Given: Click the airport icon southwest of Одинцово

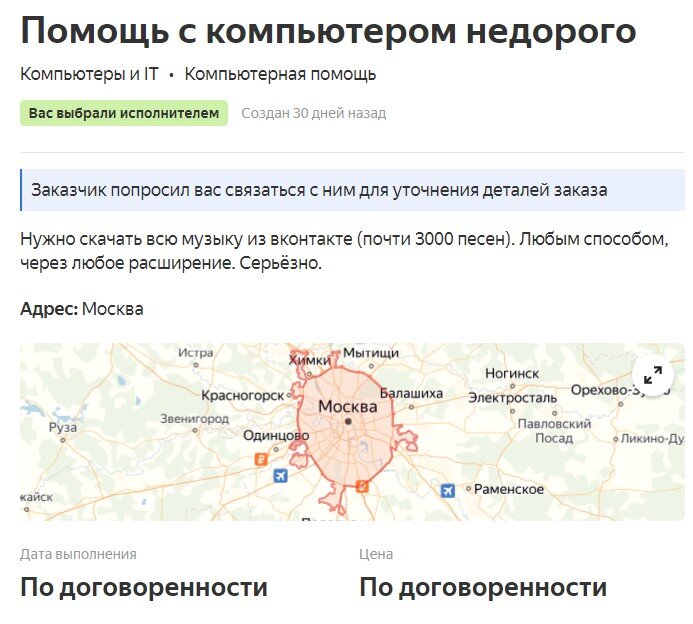Looking at the screenshot, I should [280, 476].
